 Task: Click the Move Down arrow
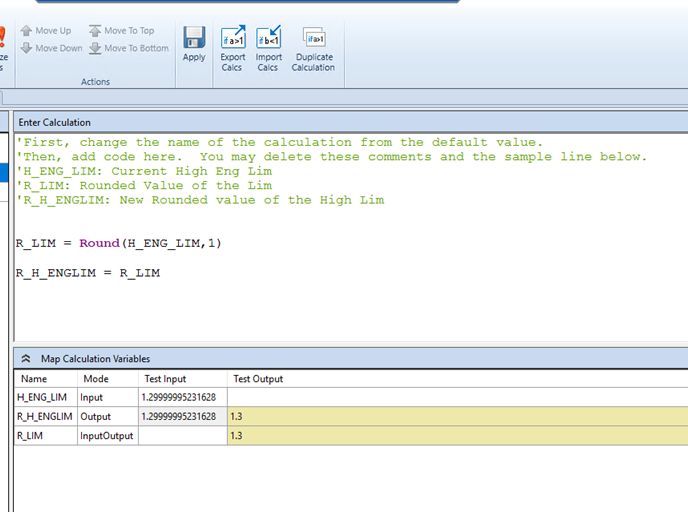(x=27, y=48)
